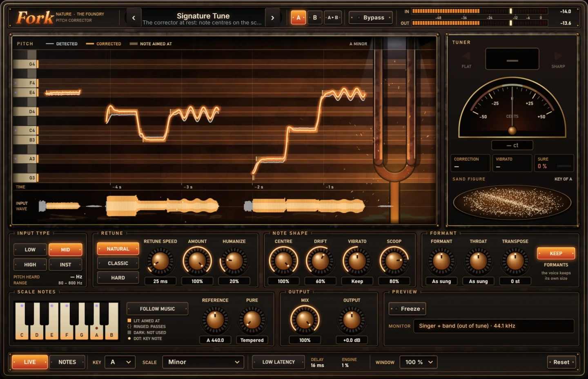Select the Classic retune mode

118,263
